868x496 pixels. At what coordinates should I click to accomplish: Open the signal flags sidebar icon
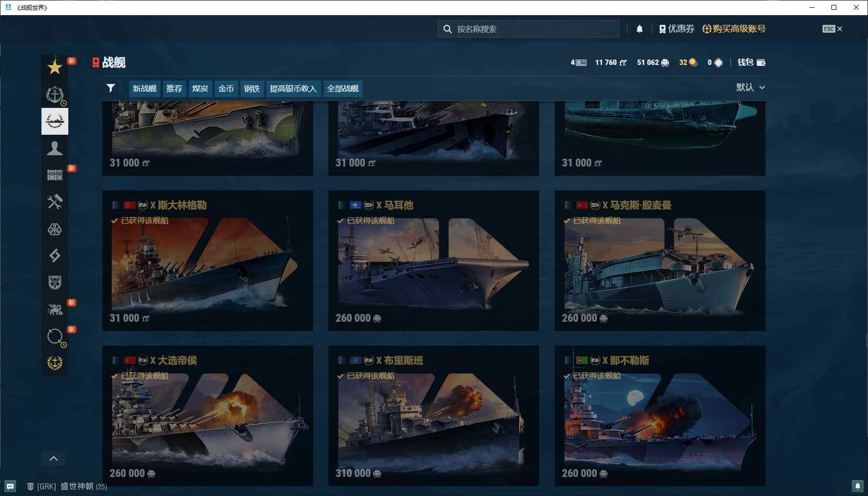coord(55,255)
